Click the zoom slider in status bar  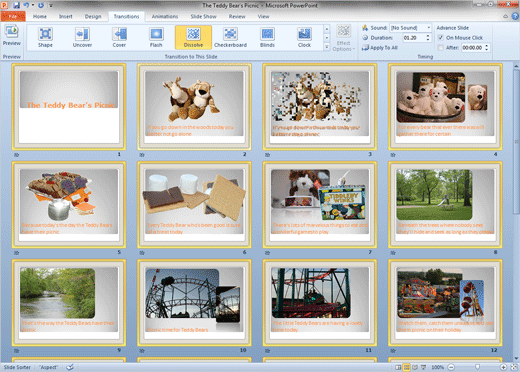477,367
